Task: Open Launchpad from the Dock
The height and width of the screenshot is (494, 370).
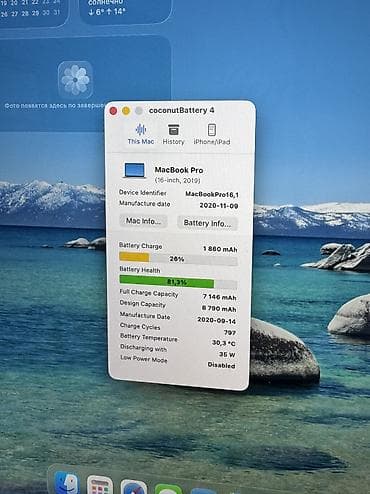Action: tap(99, 485)
